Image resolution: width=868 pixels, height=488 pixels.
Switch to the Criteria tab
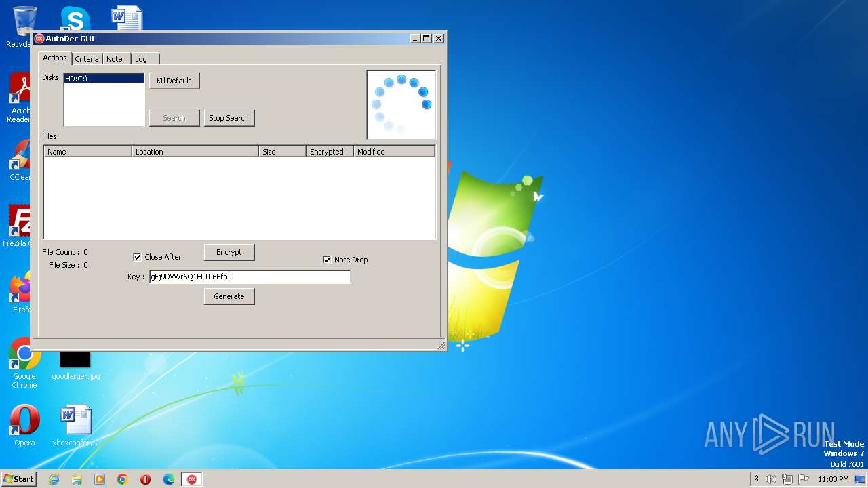click(x=87, y=59)
